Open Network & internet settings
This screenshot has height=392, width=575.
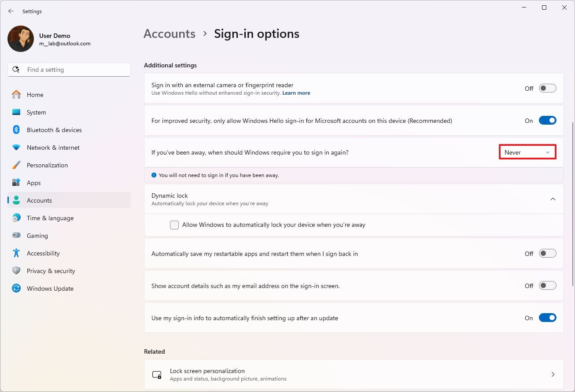point(53,148)
